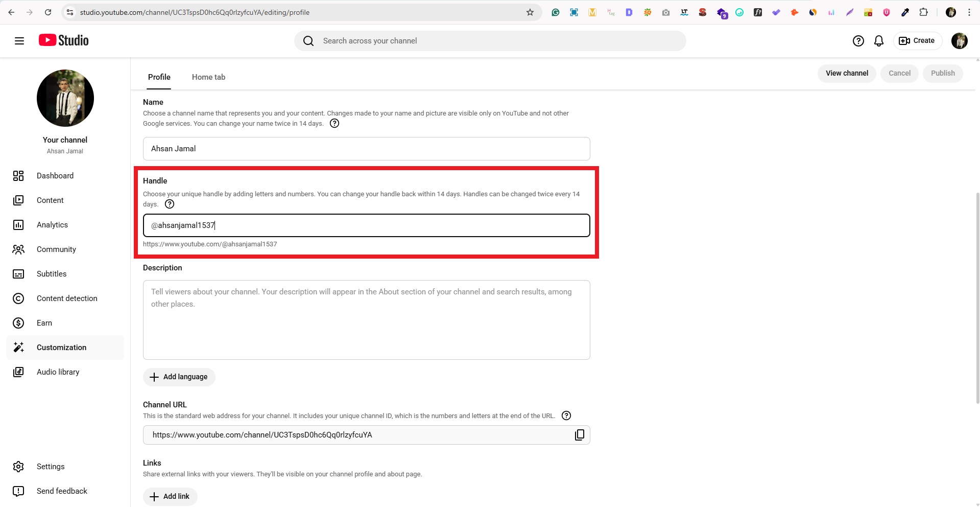Select the Content sidebar icon
The image size is (980, 507).
click(18, 200)
